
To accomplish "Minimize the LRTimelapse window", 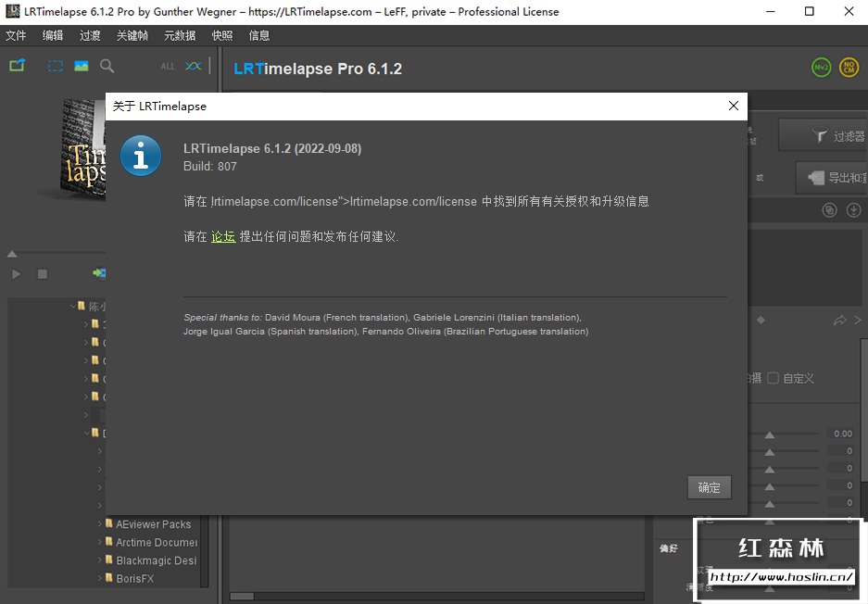I will tap(771, 12).
